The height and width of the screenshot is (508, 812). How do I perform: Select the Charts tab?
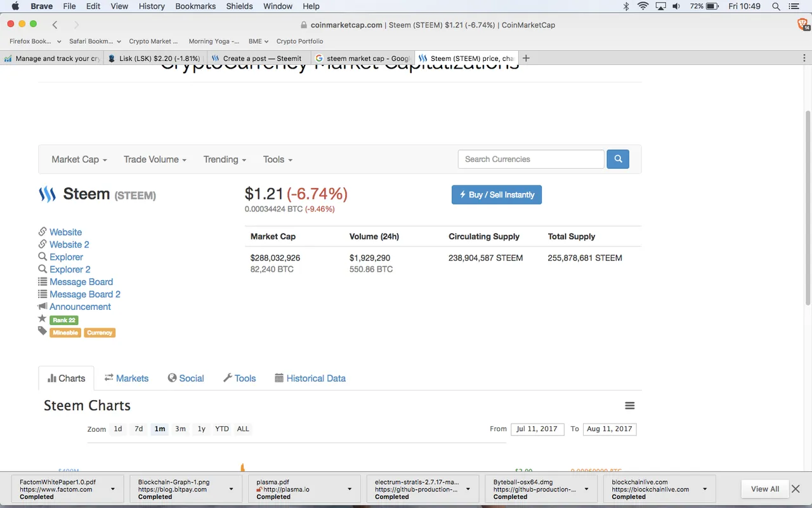point(66,378)
